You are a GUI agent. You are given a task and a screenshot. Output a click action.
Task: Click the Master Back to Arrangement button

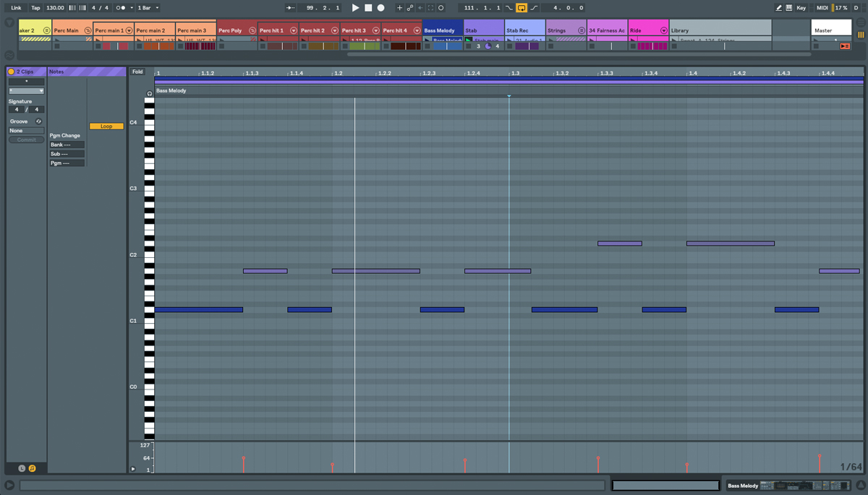pos(845,46)
